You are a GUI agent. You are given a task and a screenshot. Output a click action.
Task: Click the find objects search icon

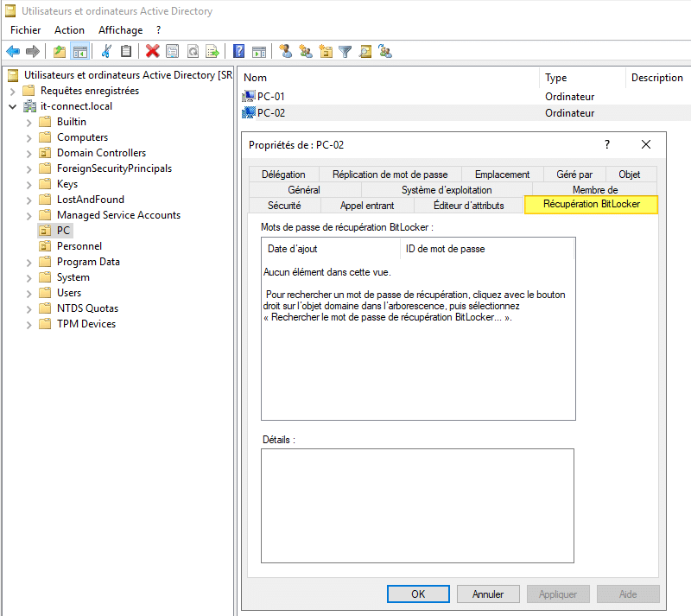click(x=365, y=51)
